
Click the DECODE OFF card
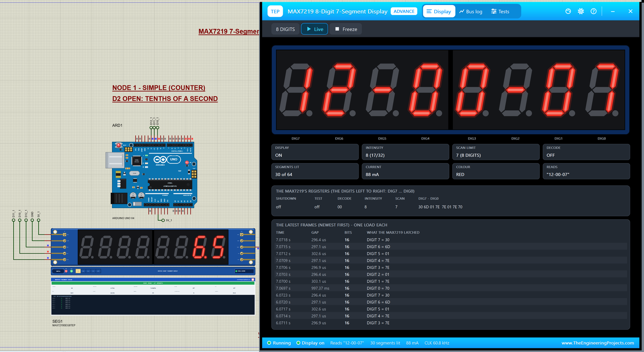click(x=586, y=152)
